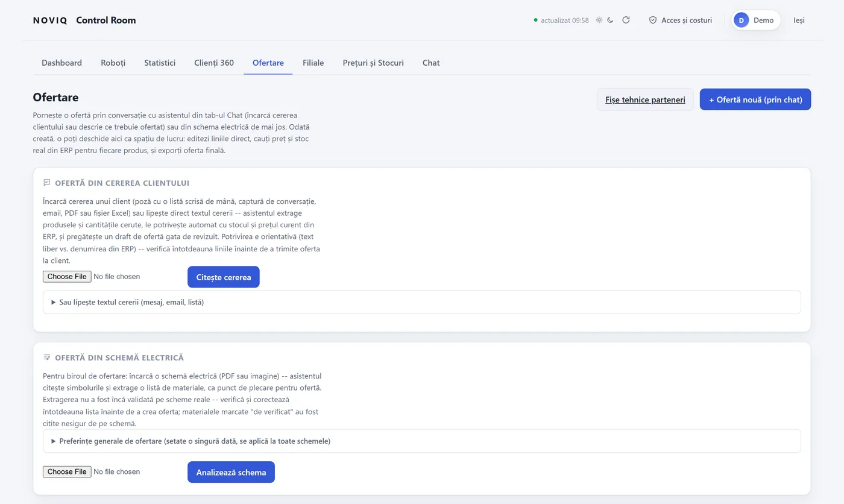Open the Chat tab
This screenshot has height=504, width=844.
point(431,63)
